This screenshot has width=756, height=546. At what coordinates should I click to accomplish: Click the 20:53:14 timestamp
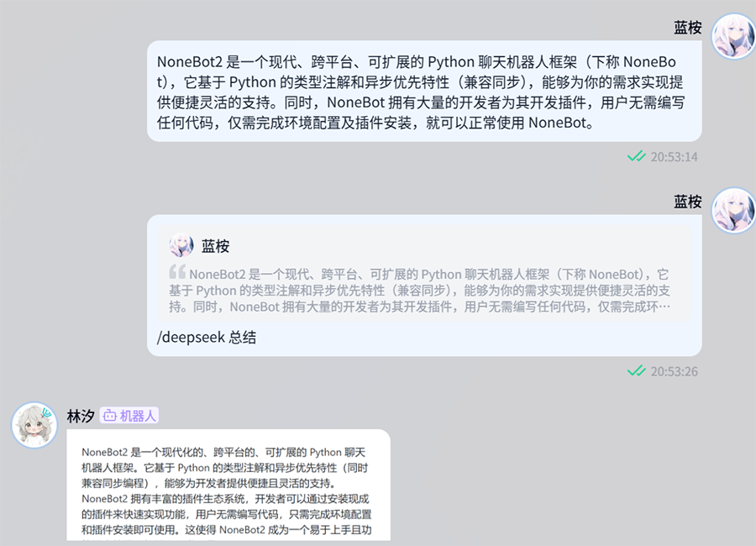pyautogui.click(x=674, y=157)
